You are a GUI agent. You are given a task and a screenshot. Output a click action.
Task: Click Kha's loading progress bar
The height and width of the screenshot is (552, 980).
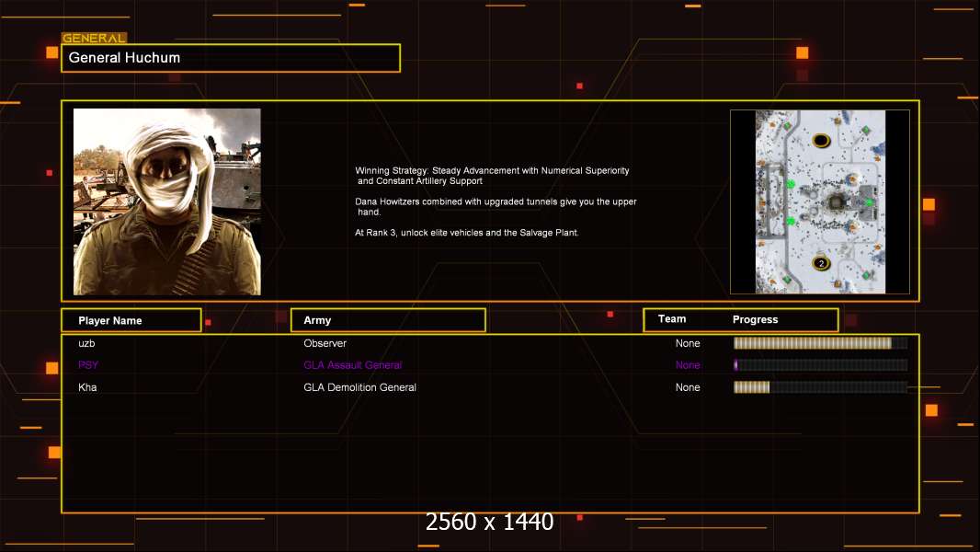pyautogui.click(x=821, y=387)
